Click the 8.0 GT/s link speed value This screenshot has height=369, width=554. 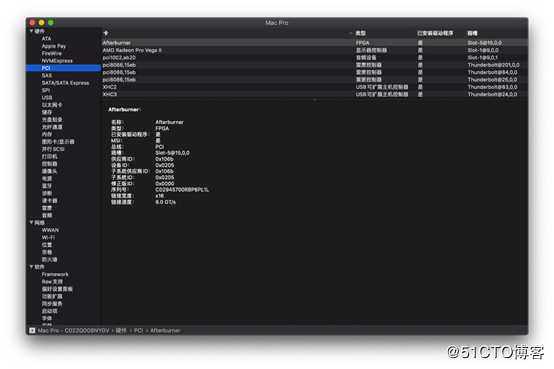(165, 202)
